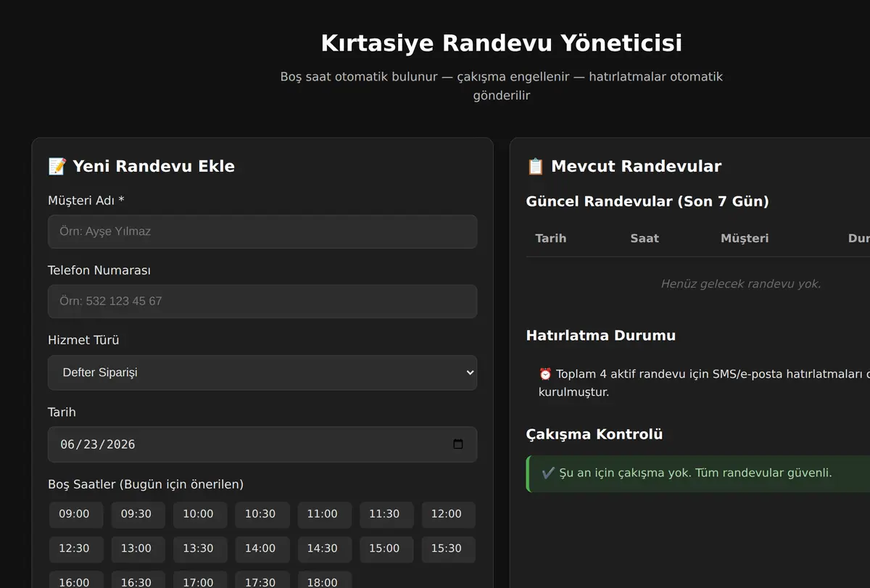The height and width of the screenshot is (588, 870).
Task: Select the 11:00 time slot
Action: (x=324, y=515)
